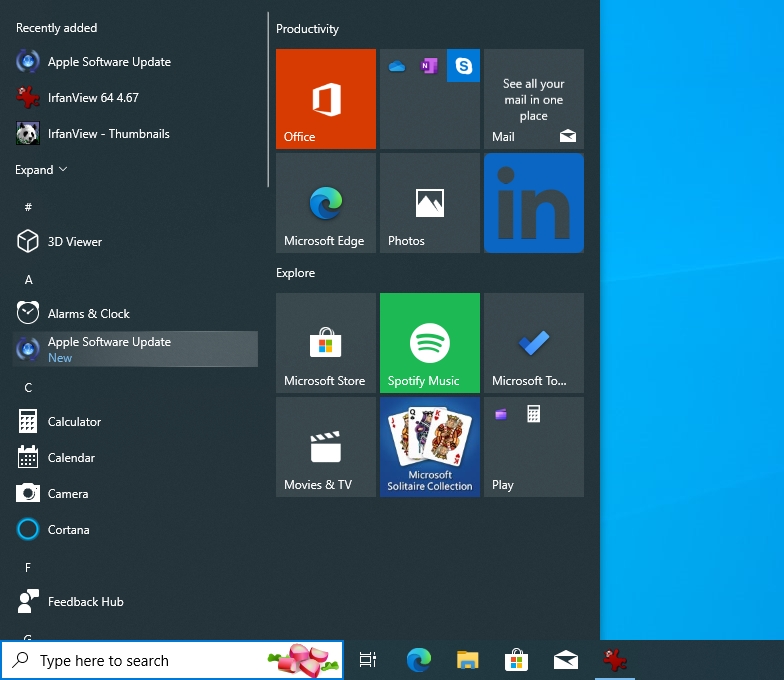
Task: Launch Microsoft Edge from its tile
Action: coord(326,202)
